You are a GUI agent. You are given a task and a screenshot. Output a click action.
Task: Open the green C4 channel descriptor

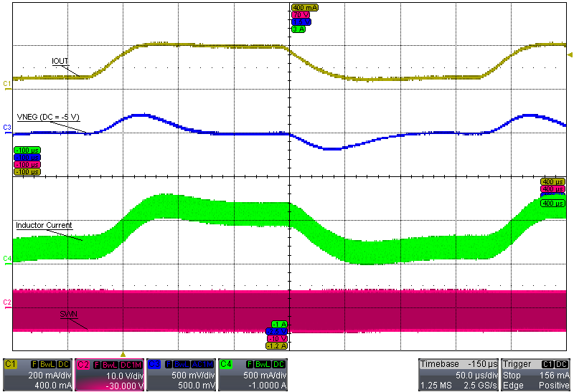253,375
